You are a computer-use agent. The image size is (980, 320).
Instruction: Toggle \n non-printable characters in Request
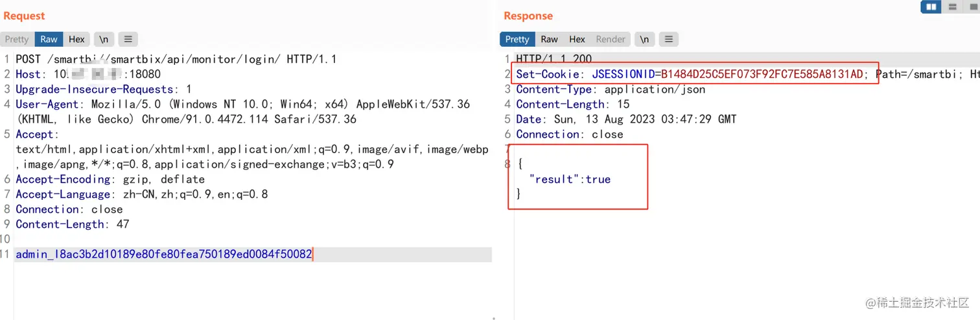click(104, 39)
